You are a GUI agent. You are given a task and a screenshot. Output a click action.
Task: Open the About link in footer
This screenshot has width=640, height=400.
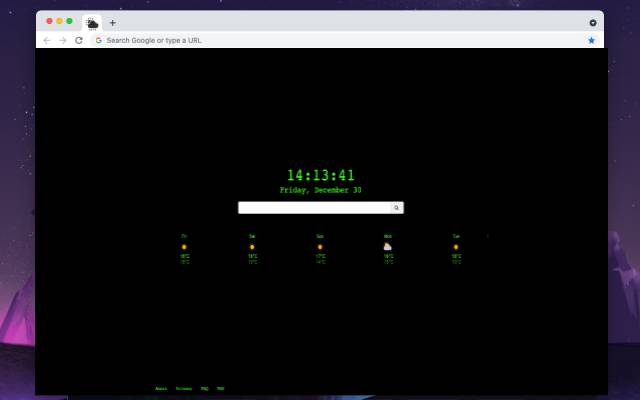pos(161,389)
